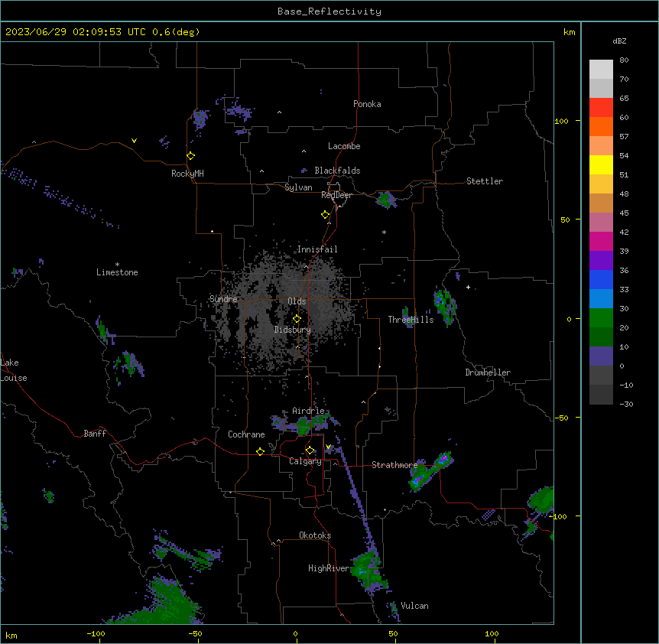Click the -100 tick on bottom axis

(96, 633)
